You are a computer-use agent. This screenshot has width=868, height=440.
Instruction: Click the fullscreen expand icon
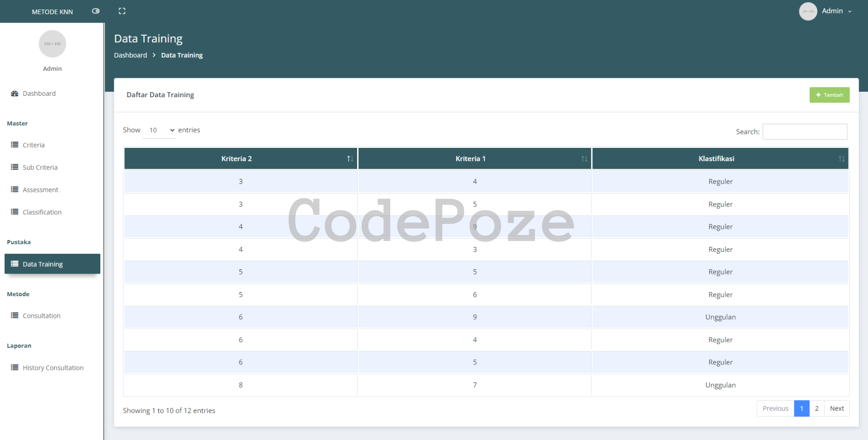tap(122, 11)
